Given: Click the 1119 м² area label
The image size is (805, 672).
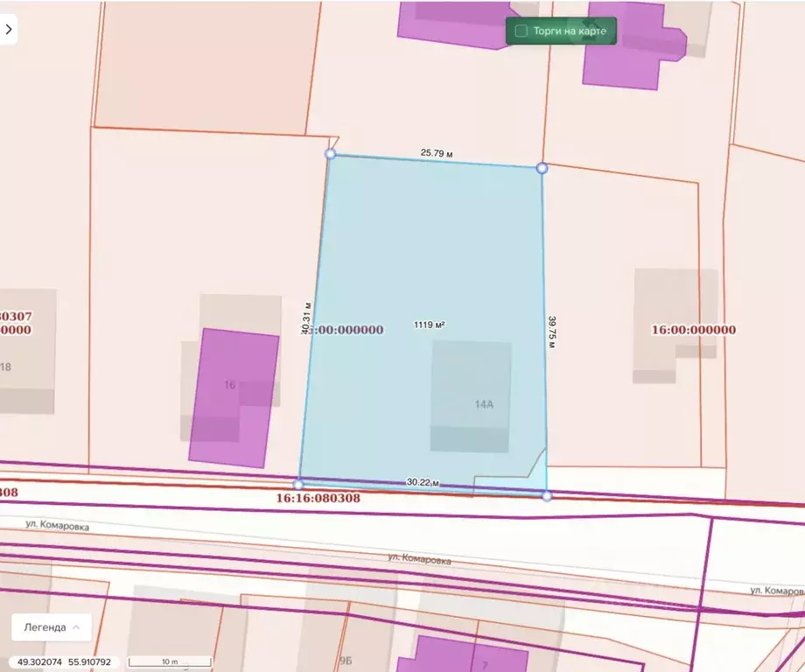Looking at the screenshot, I should click(430, 325).
